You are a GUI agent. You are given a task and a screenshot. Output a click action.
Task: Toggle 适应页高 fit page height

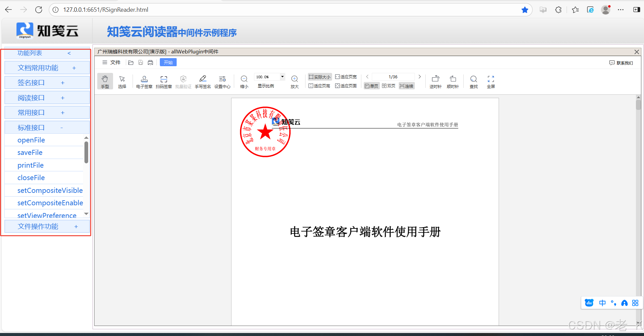pos(319,86)
